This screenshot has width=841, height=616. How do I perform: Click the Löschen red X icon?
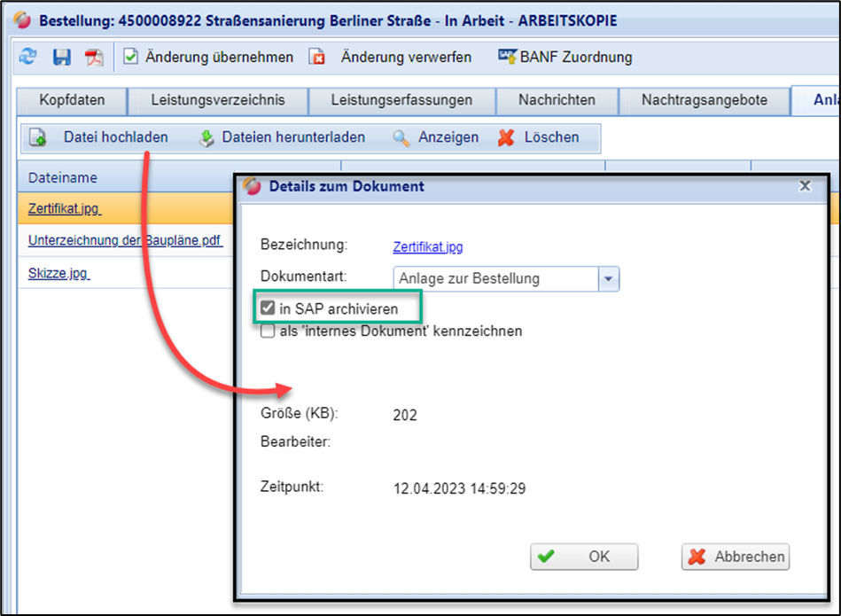(x=506, y=137)
